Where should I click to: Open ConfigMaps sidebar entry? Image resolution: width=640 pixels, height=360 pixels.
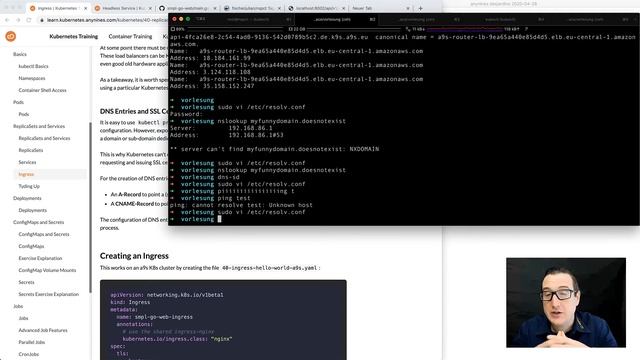31,246
